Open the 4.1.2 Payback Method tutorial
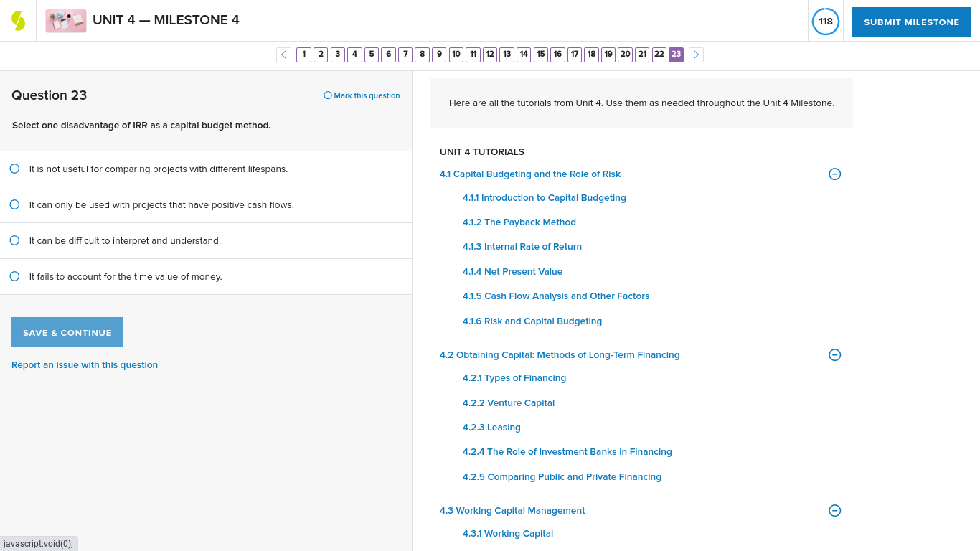The image size is (980, 551). point(519,222)
